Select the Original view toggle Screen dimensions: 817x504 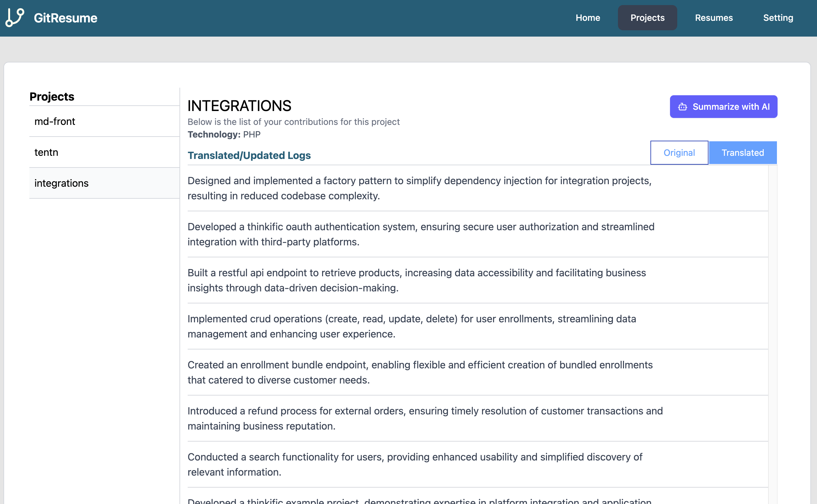point(679,152)
